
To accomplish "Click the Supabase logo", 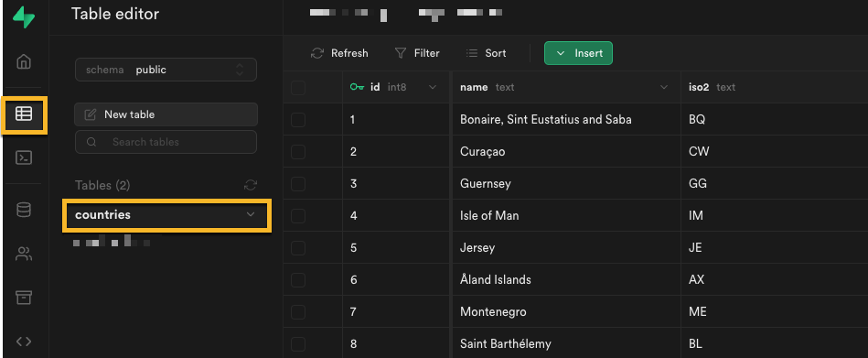I will [x=24, y=17].
